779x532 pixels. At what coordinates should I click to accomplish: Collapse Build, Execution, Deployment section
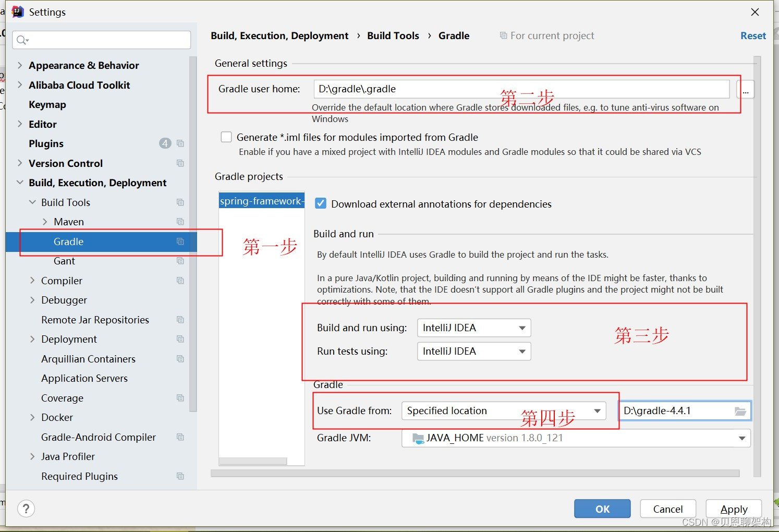click(x=20, y=183)
